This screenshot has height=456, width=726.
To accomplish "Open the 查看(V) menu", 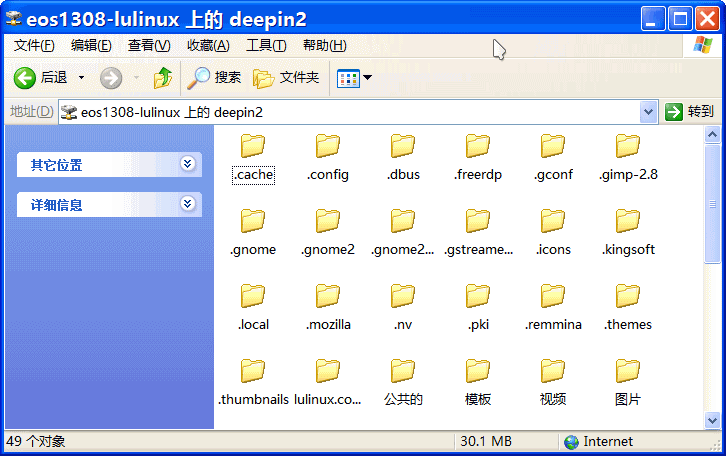I will pyautogui.click(x=149, y=45).
